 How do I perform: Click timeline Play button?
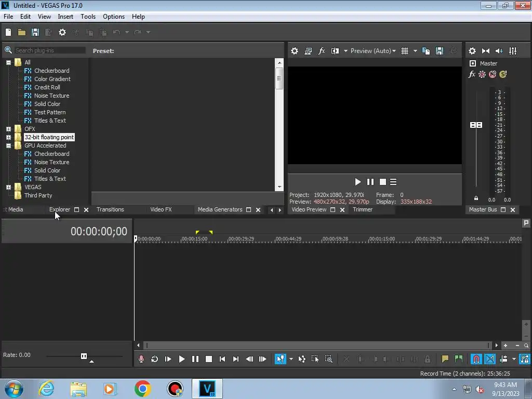(181, 359)
